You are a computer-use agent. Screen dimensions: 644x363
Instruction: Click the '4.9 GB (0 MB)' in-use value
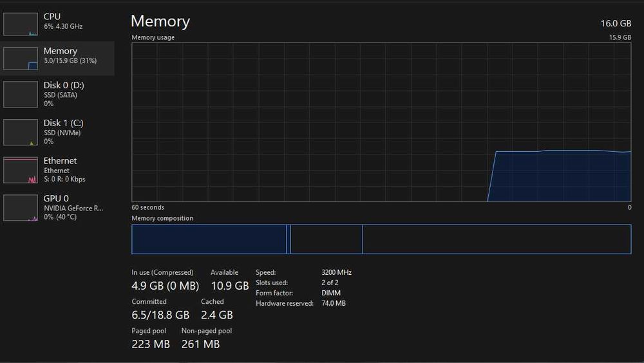[165, 285]
